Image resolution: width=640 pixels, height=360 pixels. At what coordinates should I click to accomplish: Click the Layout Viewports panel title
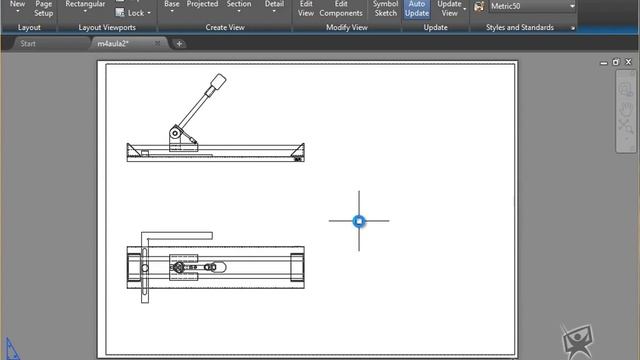point(107,27)
